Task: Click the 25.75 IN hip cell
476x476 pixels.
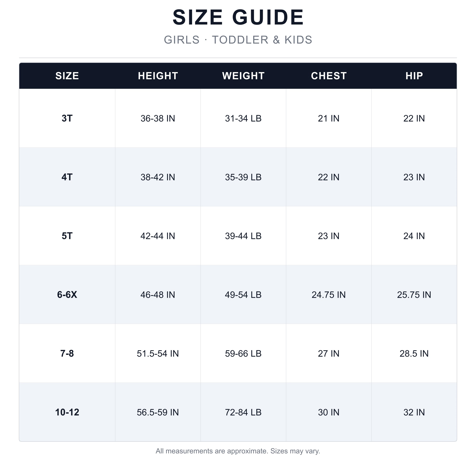Action: coord(414,295)
